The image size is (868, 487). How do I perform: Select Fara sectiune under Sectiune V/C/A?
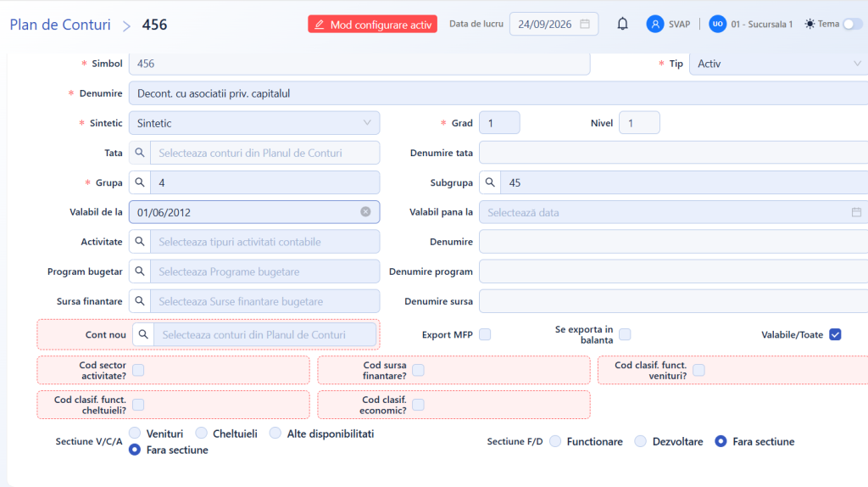(x=135, y=450)
